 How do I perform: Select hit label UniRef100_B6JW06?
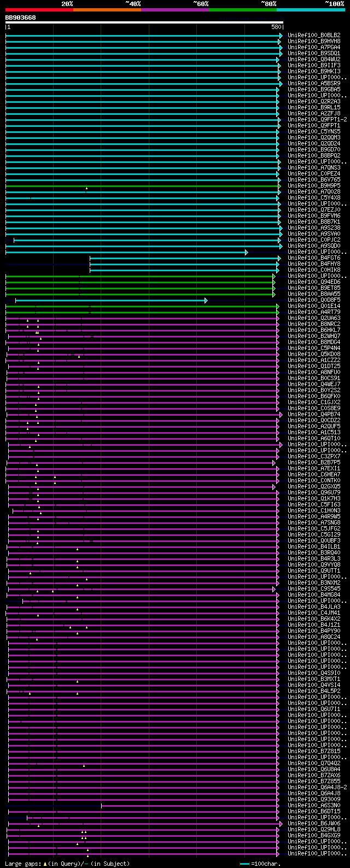(314, 823)
